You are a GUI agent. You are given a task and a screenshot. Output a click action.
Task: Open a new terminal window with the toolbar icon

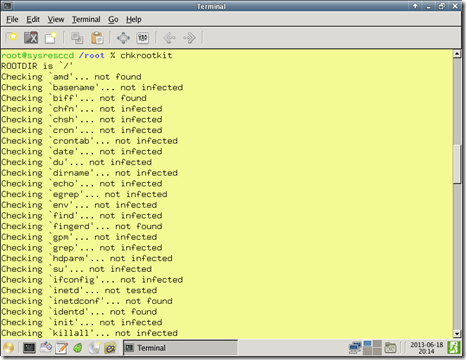point(51,38)
